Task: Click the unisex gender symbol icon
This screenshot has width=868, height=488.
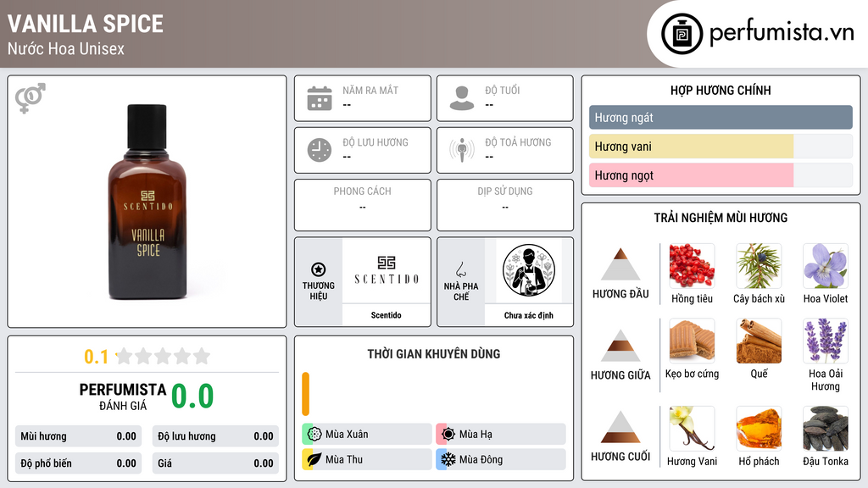Action: coord(30,98)
